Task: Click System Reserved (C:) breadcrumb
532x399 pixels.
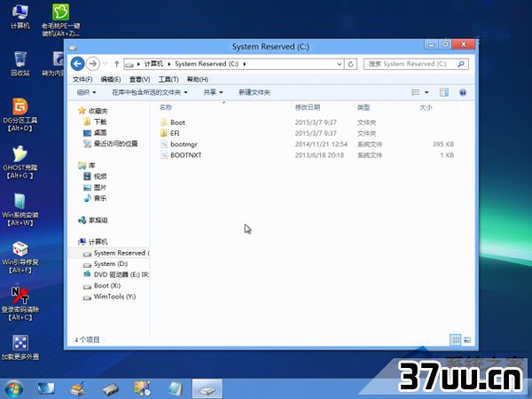Action: pyautogui.click(x=207, y=64)
